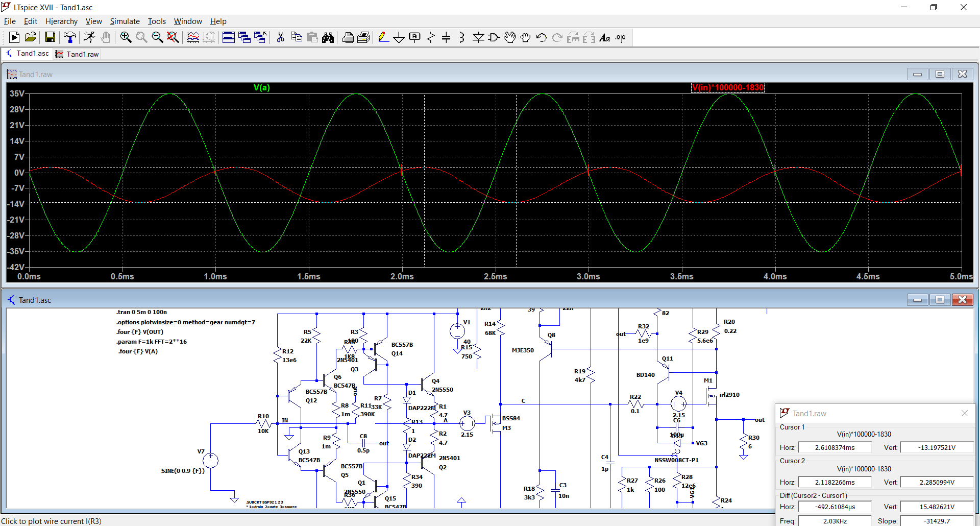Click the .options plotwinsize directive text
Image resolution: width=980 pixels, height=526 pixels.
click(x=185, y=322)
